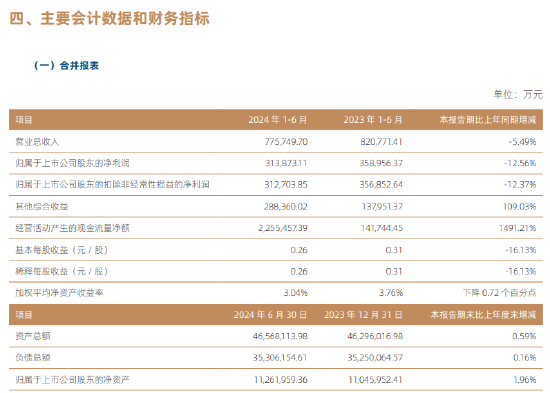
Task: Select the row label 归属于上市公司股东的净资产
Action: pos(73,380)
